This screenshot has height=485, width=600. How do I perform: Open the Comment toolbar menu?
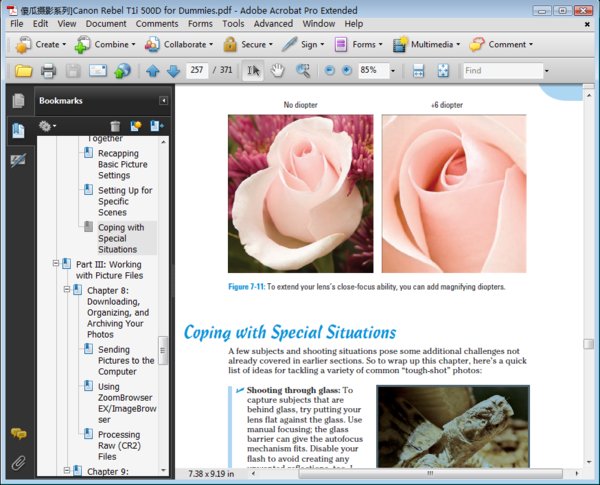[501, 45]
